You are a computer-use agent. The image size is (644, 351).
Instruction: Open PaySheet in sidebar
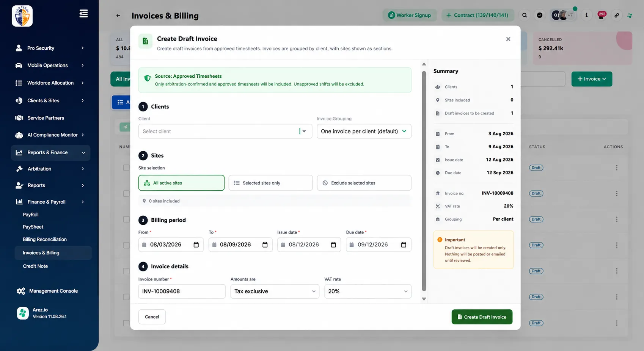(33, 227)
